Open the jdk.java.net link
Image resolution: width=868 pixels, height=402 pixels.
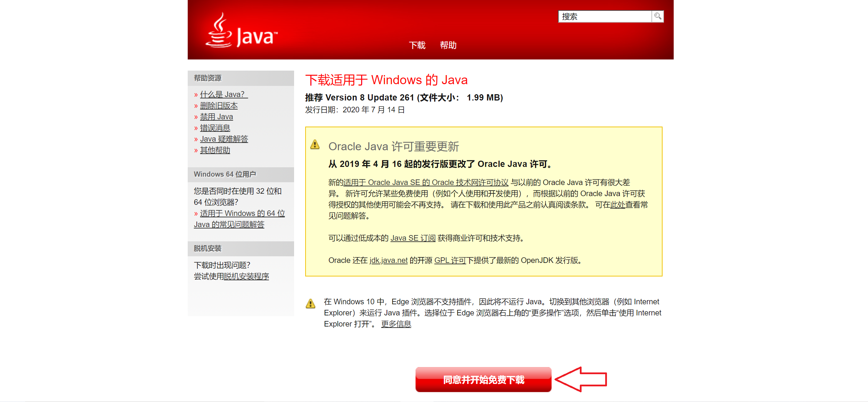click(x=388, y=260)
